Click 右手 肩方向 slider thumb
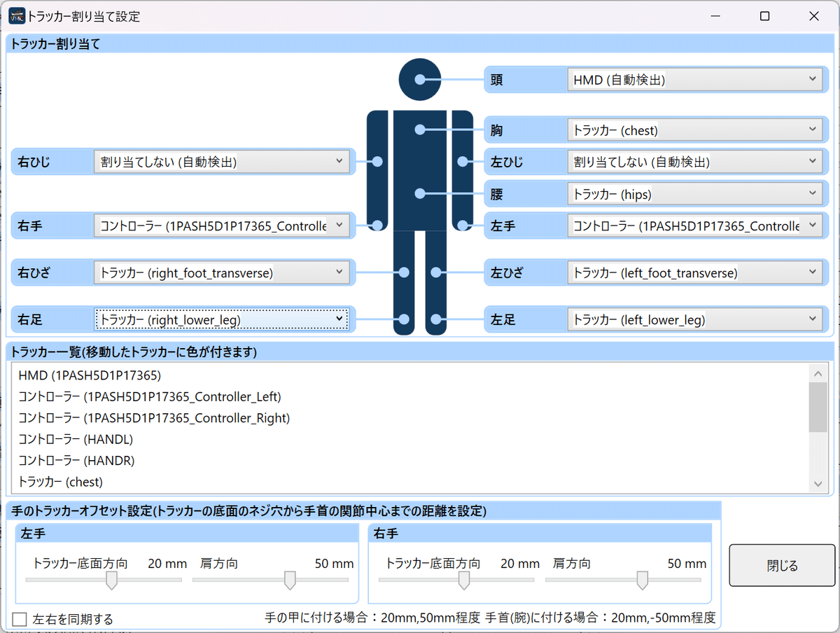This screenshot has width=840, height=633. click(x=642, y=580)
